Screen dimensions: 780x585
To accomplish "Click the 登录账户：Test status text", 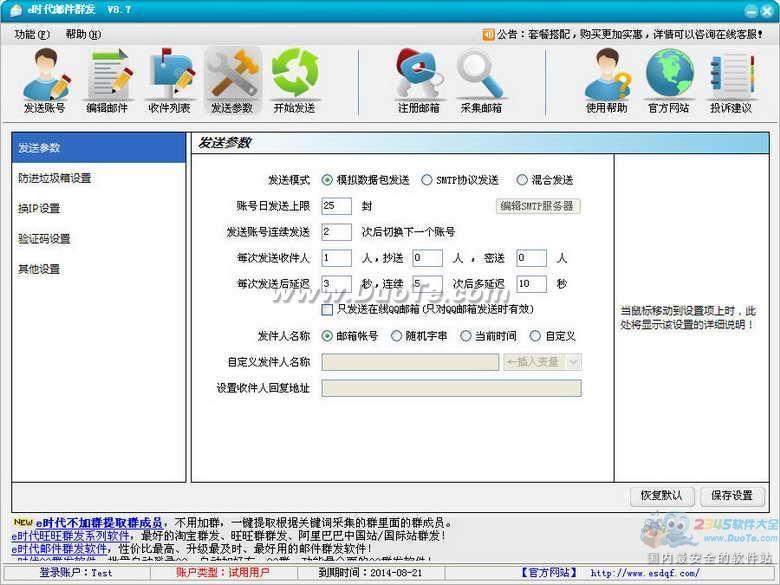I will (76, 573).
